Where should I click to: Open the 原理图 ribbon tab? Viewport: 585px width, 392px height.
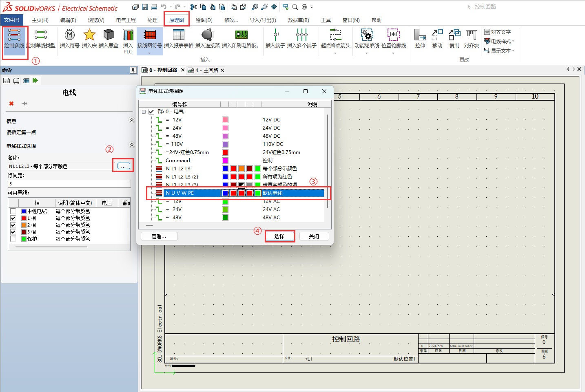click(x=177, y=20)
